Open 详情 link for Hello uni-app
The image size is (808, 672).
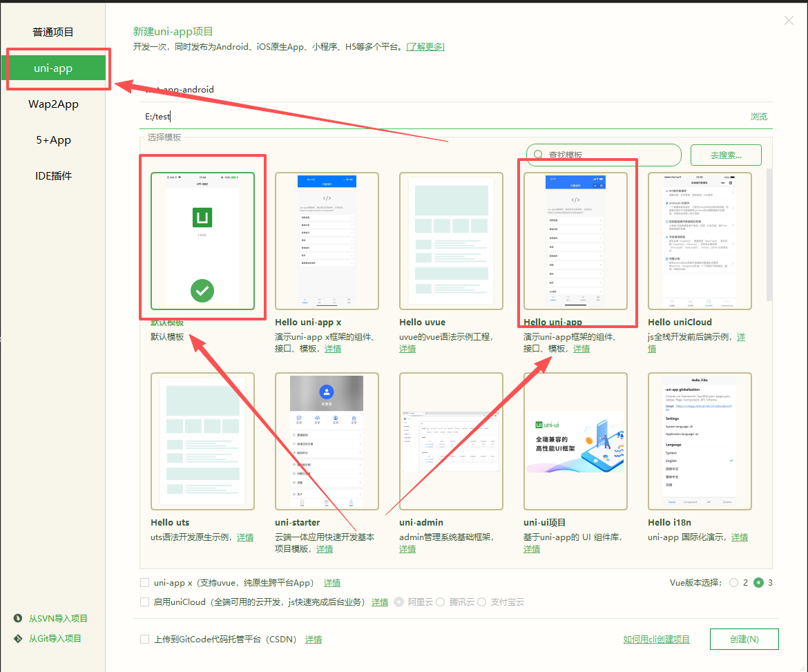581,349
